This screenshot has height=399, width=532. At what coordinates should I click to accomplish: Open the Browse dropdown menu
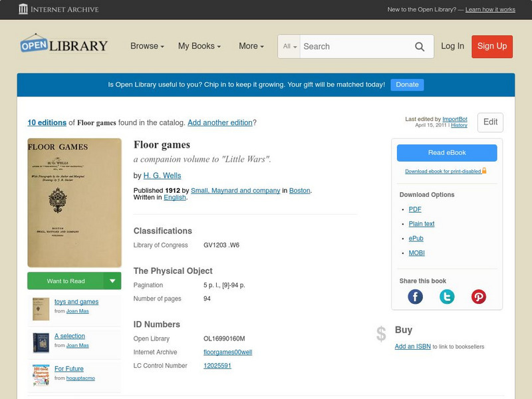[148, 47]
